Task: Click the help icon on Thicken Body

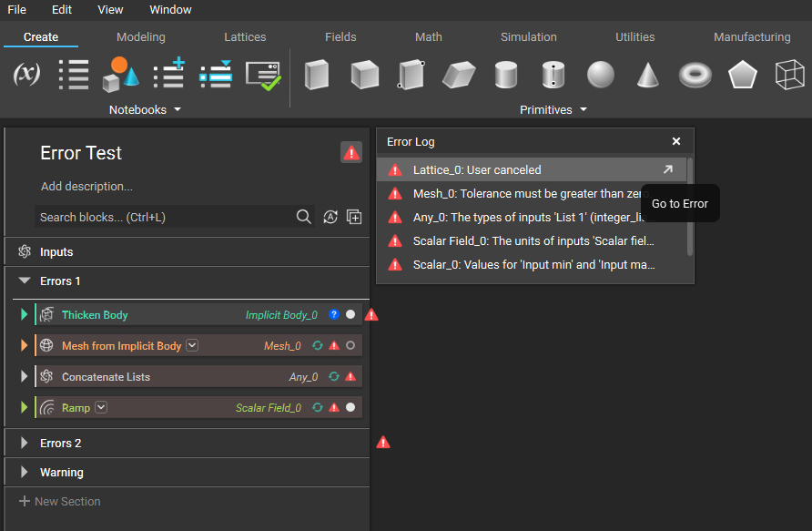Action: coord(334,314)
